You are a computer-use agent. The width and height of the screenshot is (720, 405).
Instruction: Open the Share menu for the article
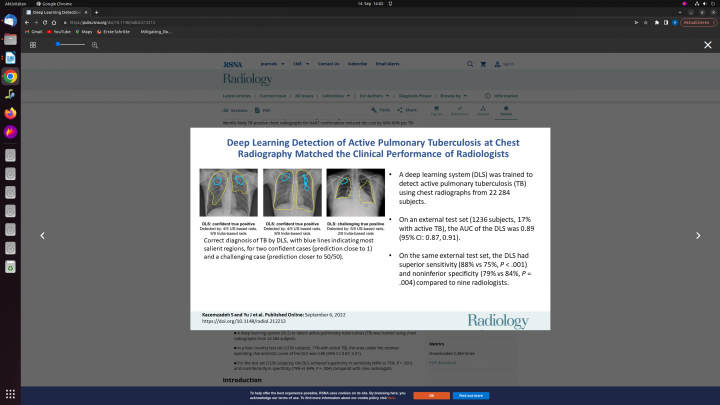click(407, 110)
